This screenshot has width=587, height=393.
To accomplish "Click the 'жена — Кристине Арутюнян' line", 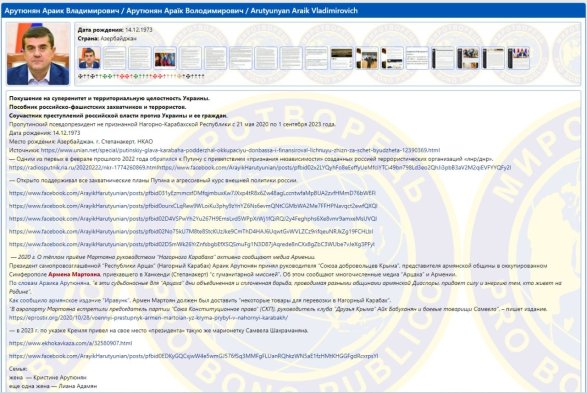I will pos(48,378).
